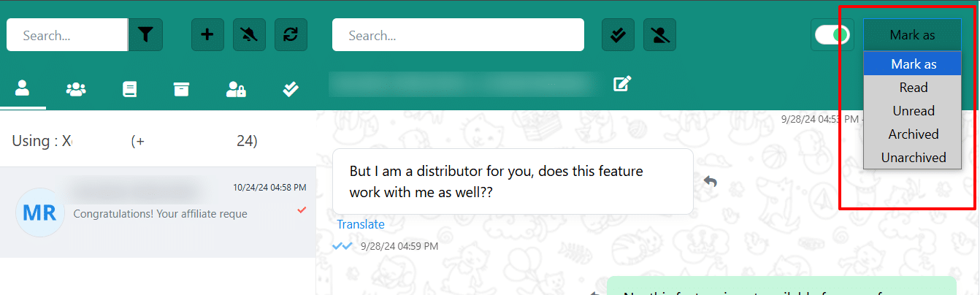The image size is (980, 295).
Task: Click the double-check mark button
Action: 618,35
